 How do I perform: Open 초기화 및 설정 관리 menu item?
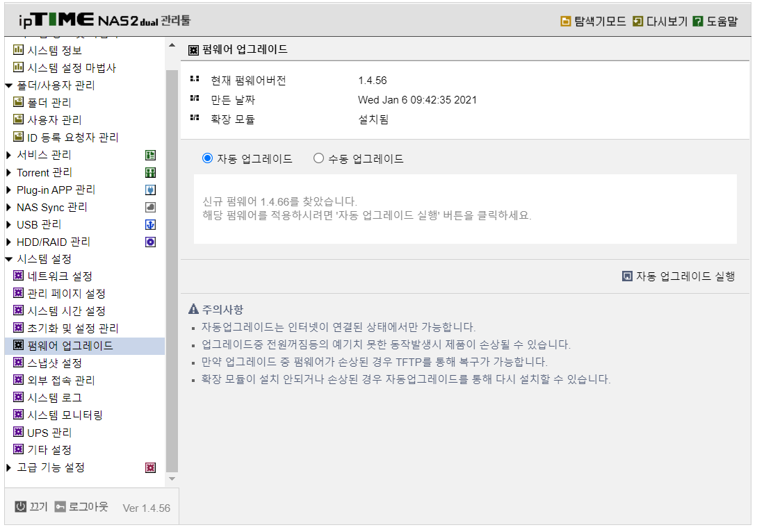tap(72, 328)
